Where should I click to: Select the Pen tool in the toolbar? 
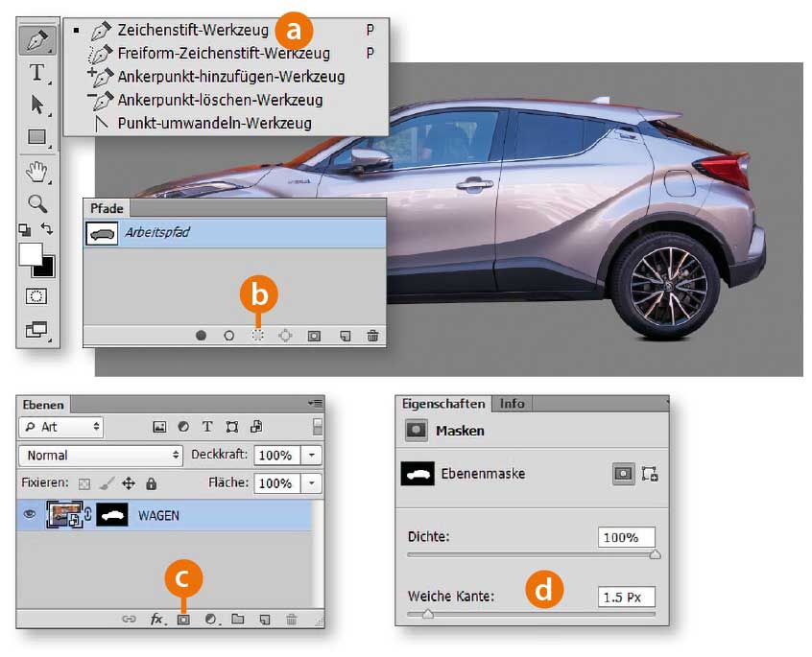click(37, 40)
